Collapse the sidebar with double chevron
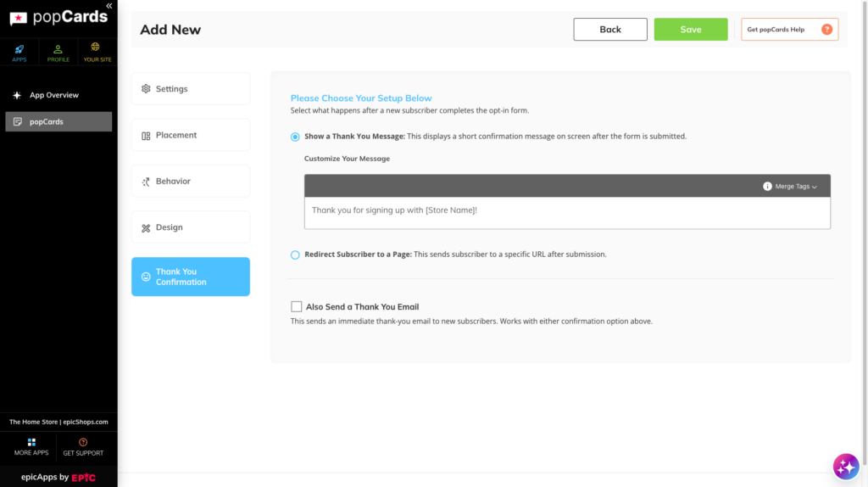 pyautogui.click(x=109, y=6)
